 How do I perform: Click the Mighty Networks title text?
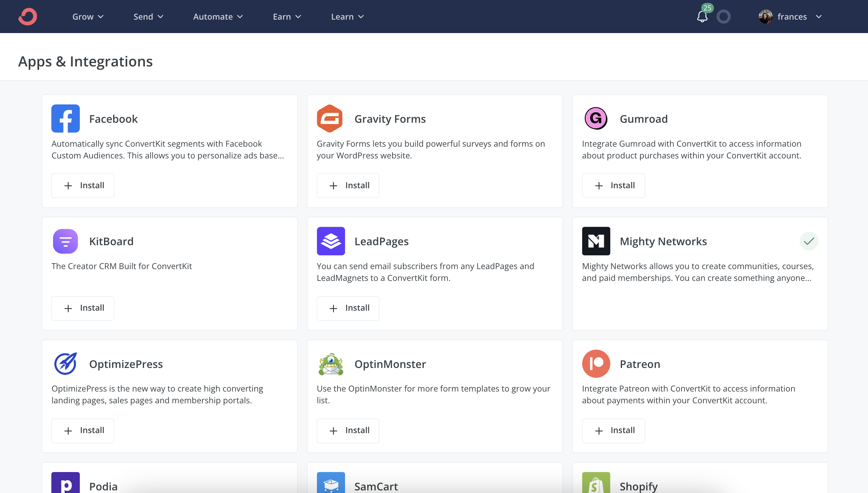point(663,241)
